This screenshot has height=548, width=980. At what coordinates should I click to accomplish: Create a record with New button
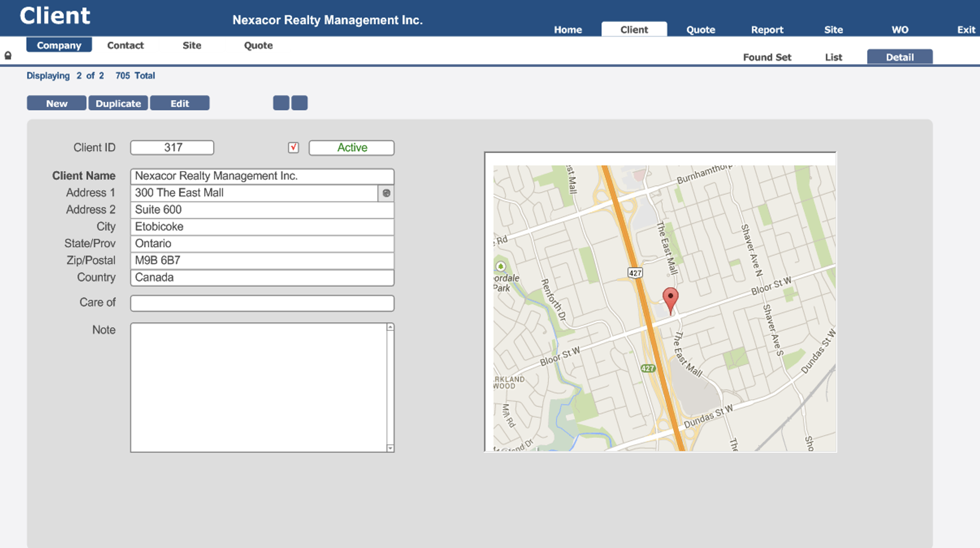coord(56,104)
